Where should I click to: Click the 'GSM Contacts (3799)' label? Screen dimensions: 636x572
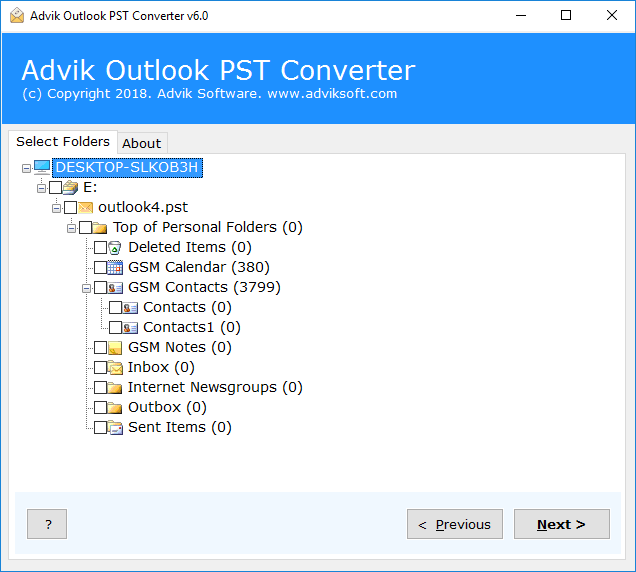pos(204,287)
